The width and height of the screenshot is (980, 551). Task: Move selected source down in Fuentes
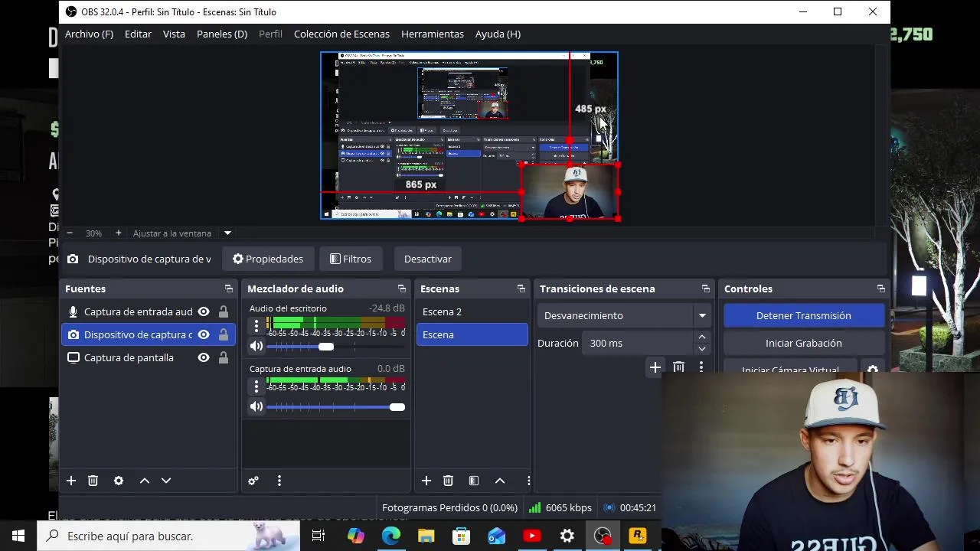point(166,481)
